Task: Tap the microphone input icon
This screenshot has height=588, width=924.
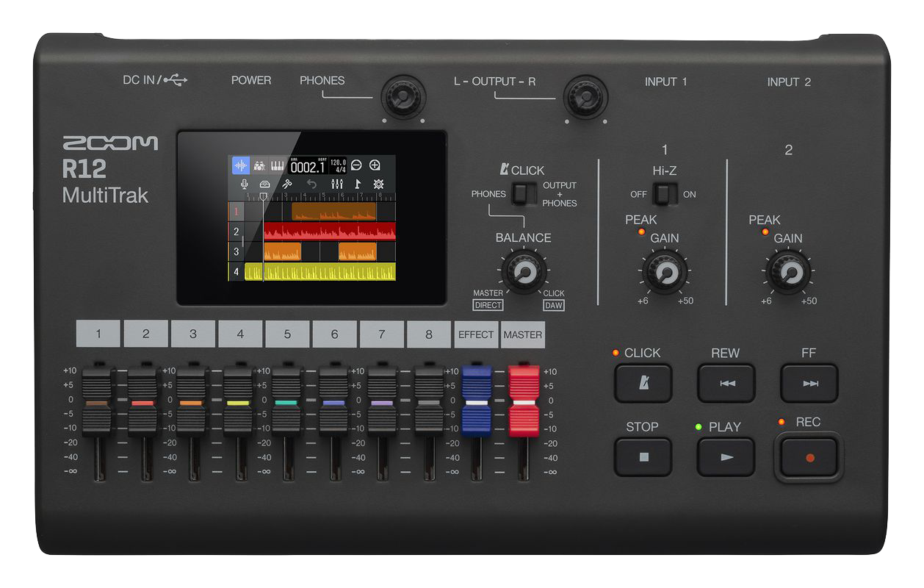Action: 244,184
